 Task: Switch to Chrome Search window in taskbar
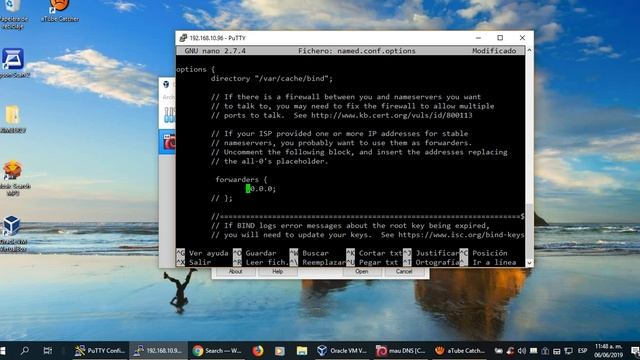pyautogui.click(x=217, y=351)
